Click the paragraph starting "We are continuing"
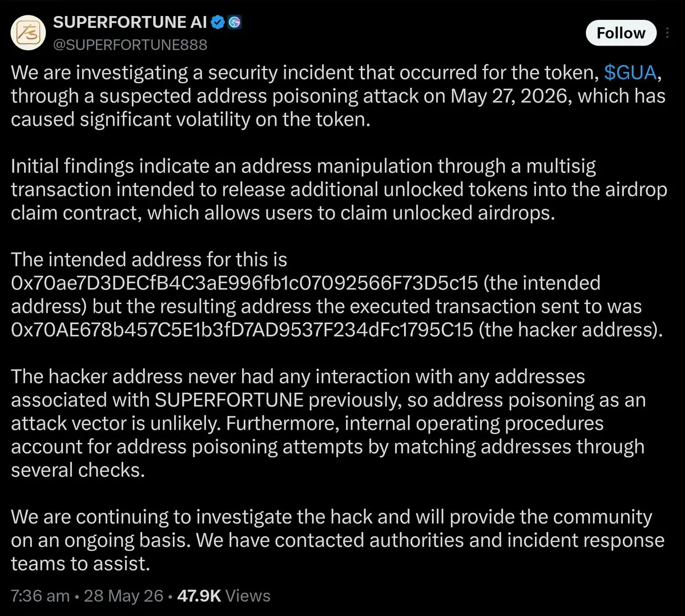This screenshot has width=685, height=616. coord(338,540)
